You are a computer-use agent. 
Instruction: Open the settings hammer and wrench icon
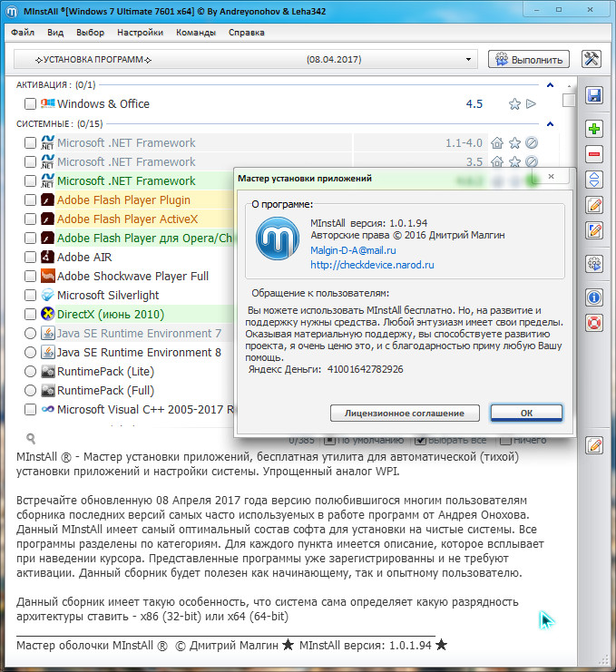point(592,59)
